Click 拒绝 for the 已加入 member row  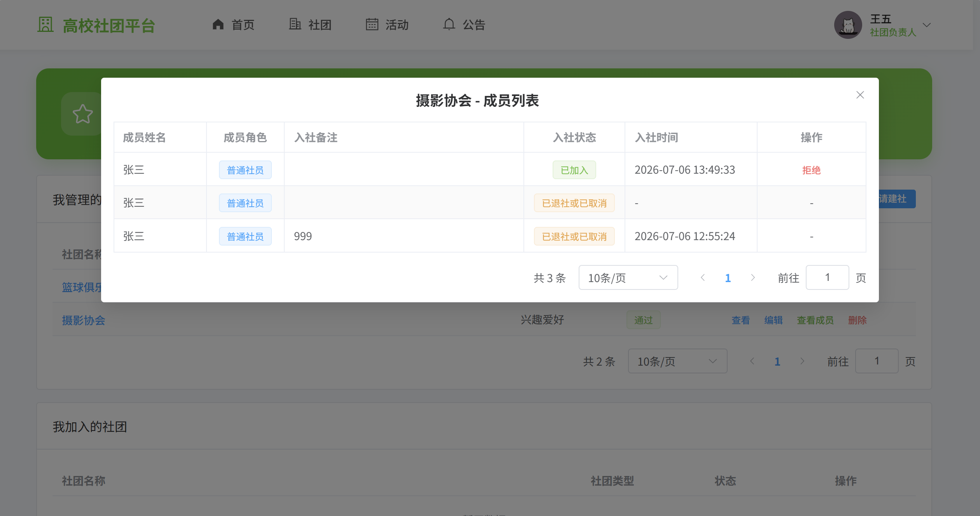pyautogui.click(x=811, y=170)
